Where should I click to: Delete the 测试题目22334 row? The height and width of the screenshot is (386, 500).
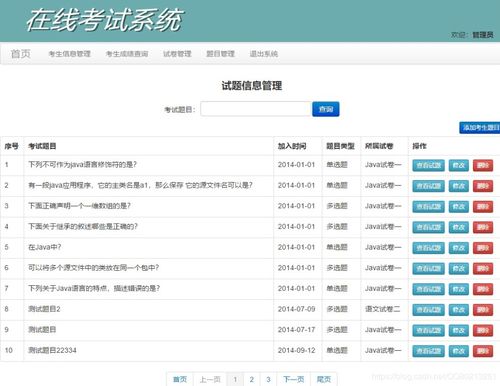[483, 351]
